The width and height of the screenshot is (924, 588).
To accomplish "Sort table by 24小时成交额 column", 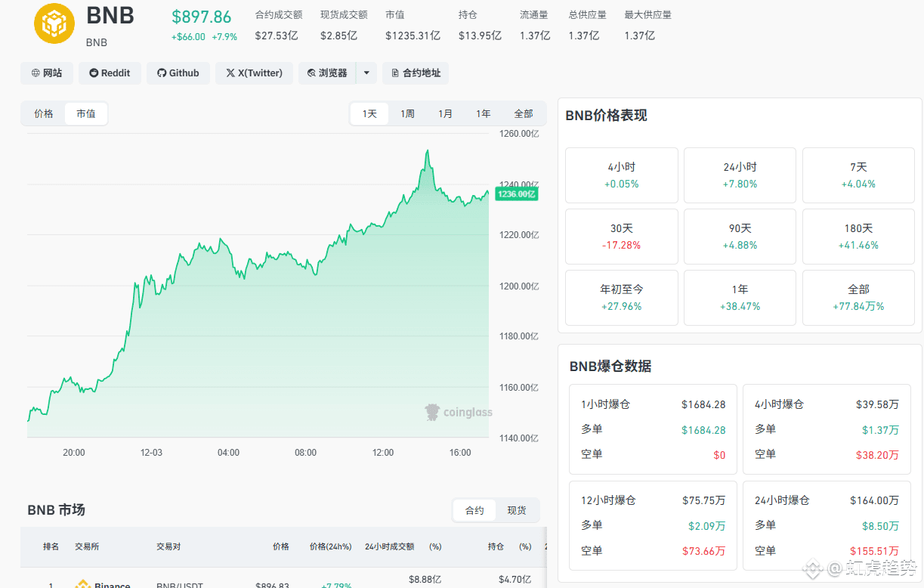I will [x=389, y=546].
